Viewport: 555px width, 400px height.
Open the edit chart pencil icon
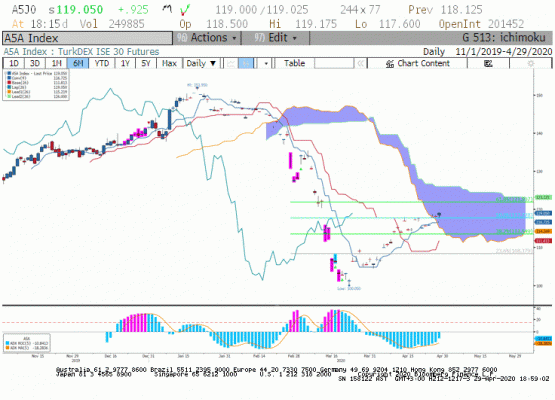[x=488, y=63]
